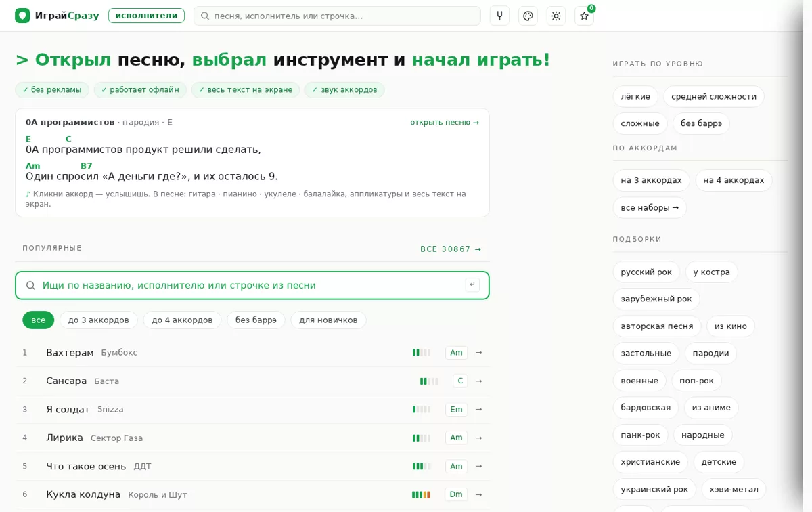Click difficulty bars for Вахтерам

point(422,353)
